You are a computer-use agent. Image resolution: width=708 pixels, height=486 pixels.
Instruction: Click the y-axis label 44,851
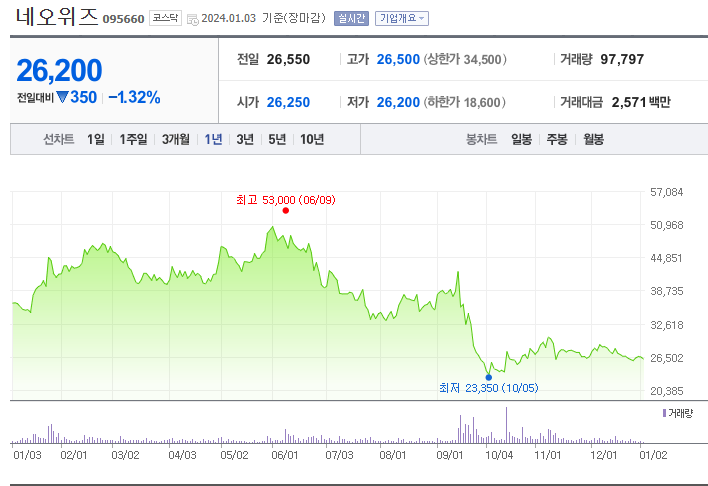pos(666,258)
